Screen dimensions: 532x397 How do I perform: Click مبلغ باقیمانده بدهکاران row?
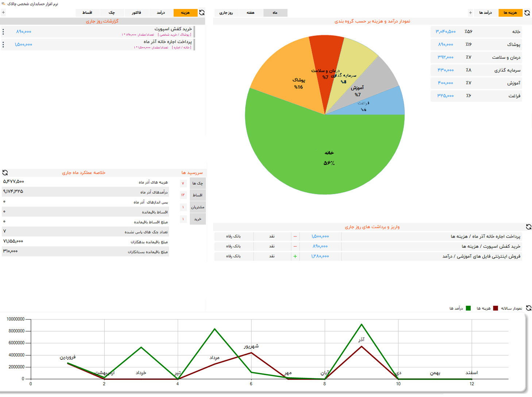click(85, 242)
